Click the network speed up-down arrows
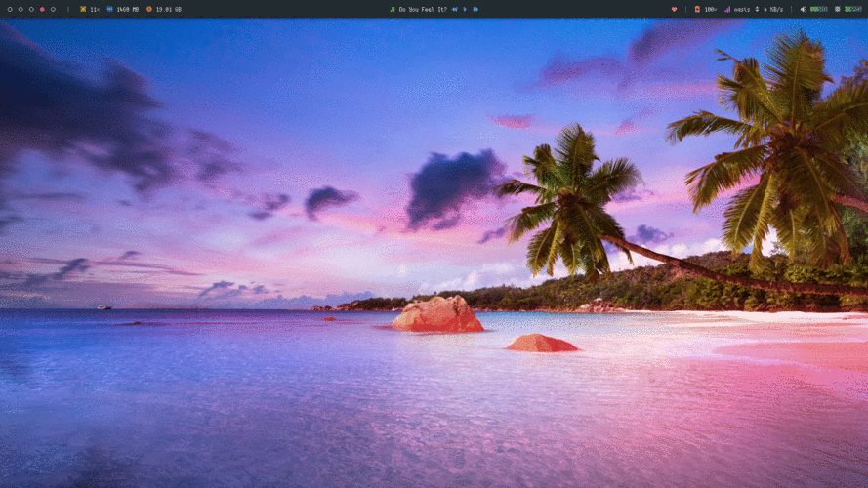 click(x=757, y=9)
